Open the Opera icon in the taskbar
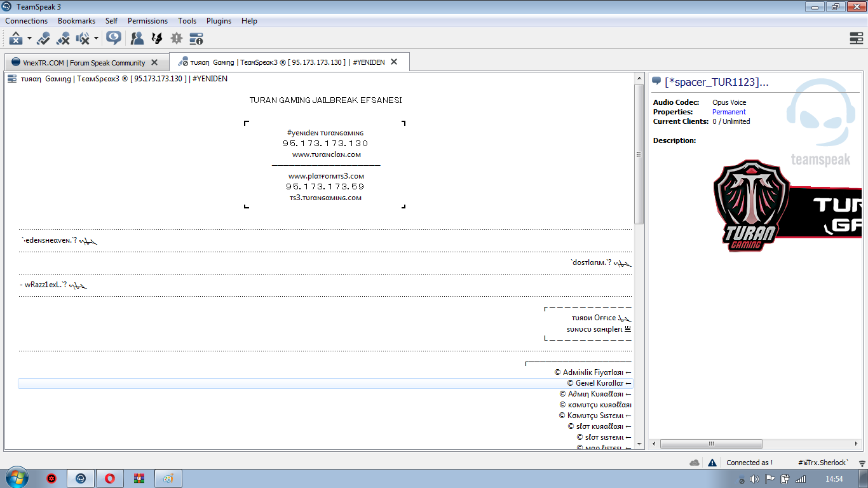 (110, 478)
